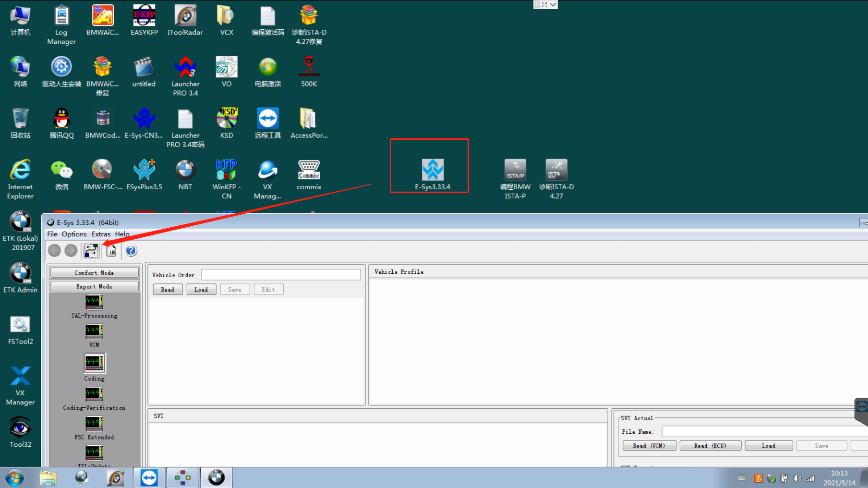Open the WinKFP - CN desktop icon
This screenshot has height=488, width=868.
click(x=227, y=179)
